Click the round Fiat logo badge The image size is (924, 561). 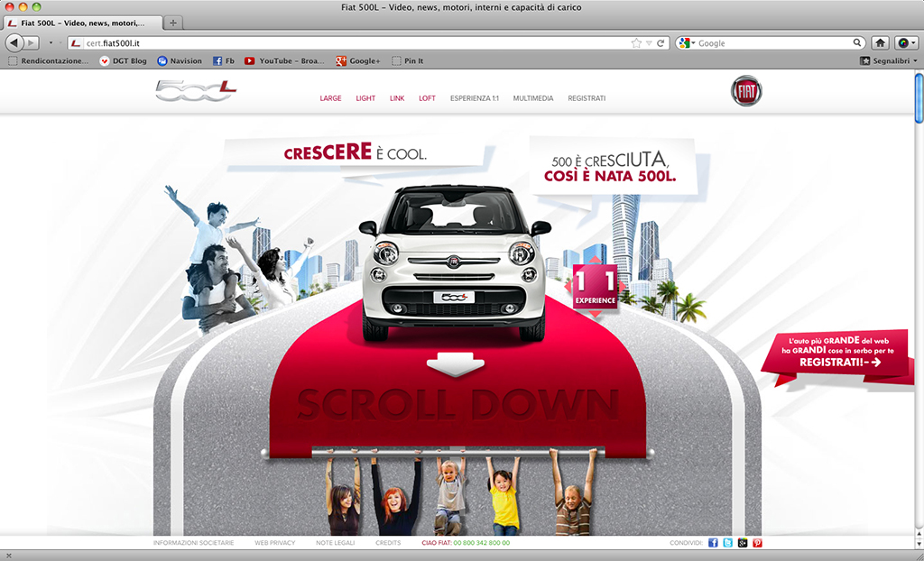coord(746,91)
